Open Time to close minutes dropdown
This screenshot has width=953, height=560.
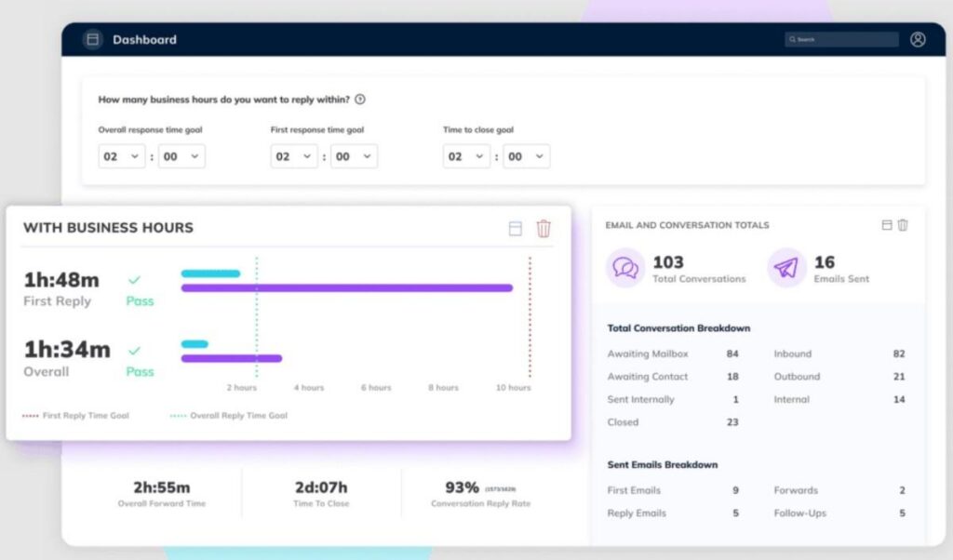526,156
